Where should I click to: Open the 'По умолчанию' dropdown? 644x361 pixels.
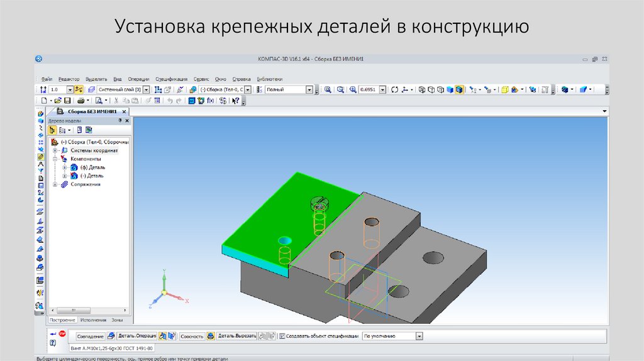(419, 336)
